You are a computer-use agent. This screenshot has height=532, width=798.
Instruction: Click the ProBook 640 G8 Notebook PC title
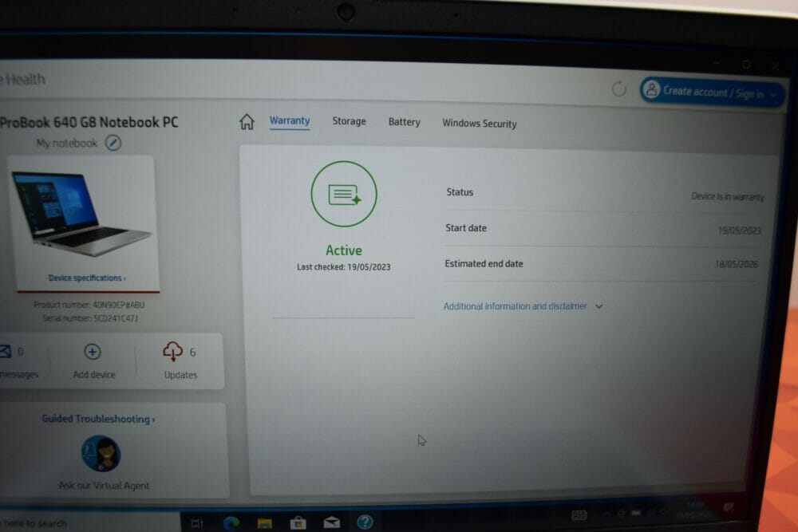[x=89, y=122]
